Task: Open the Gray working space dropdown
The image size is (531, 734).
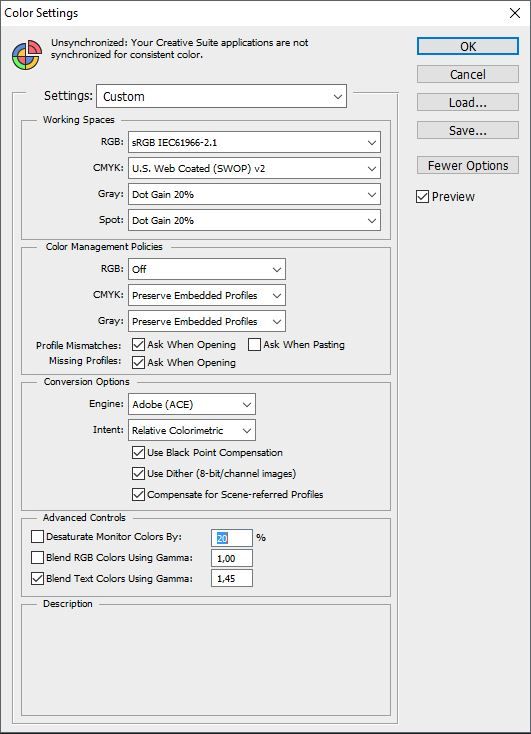Action: coord(254,194)
